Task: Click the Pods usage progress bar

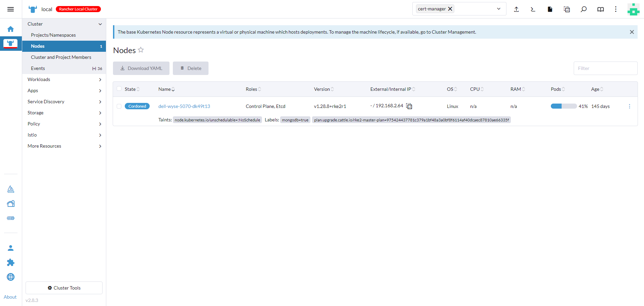Action: pos(563,106)
